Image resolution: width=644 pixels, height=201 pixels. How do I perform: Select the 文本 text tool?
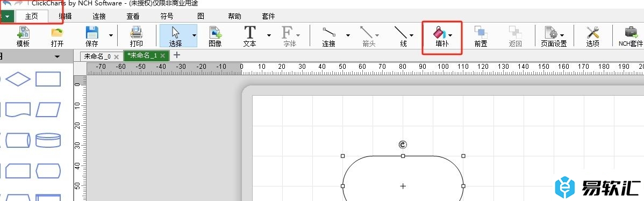[250, 36]
